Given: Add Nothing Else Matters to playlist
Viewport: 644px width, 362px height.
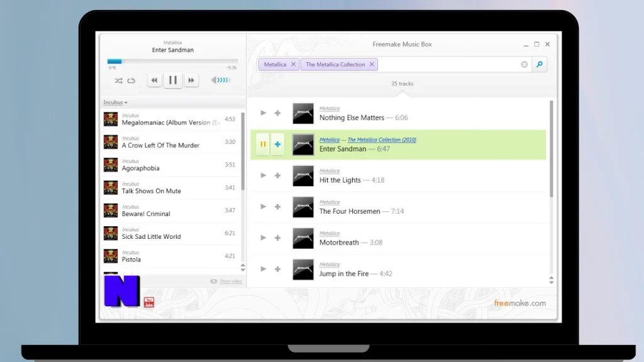Looking at the screenshot, I should [277, 113].
